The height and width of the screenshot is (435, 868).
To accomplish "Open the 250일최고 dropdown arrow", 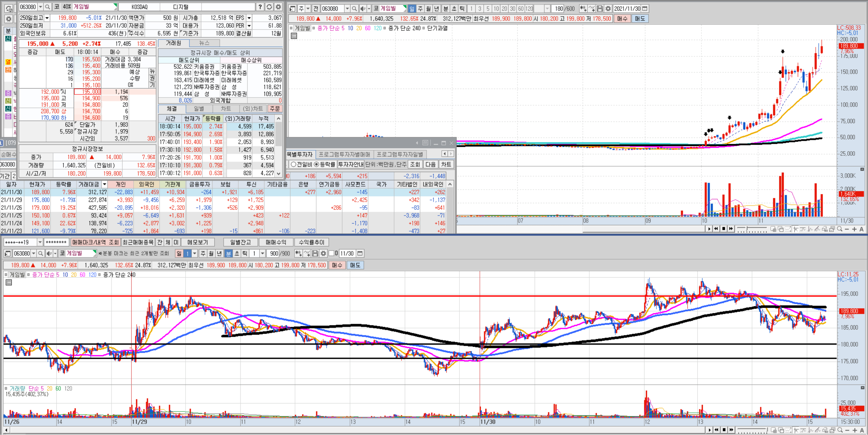I will [x=47, y=18].
